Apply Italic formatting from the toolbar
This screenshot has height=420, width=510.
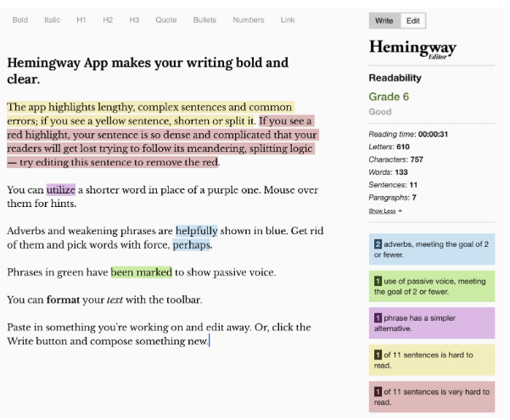click(x=52, y=20)
